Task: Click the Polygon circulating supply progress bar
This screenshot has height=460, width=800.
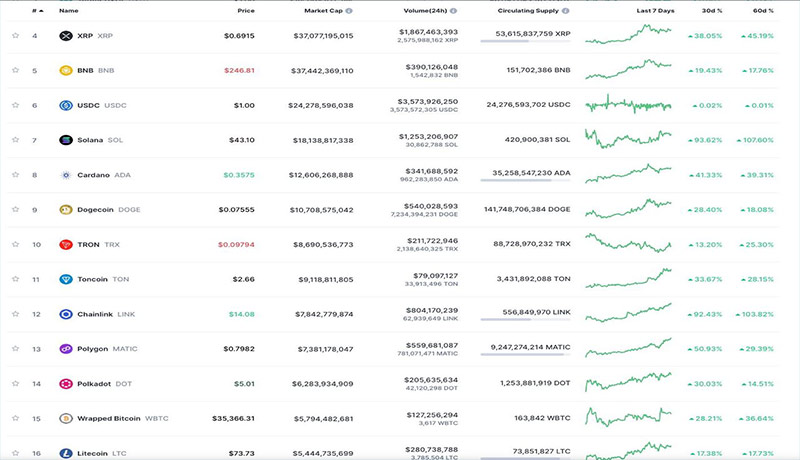Action: pyautogui.click(x=525, y=354)
